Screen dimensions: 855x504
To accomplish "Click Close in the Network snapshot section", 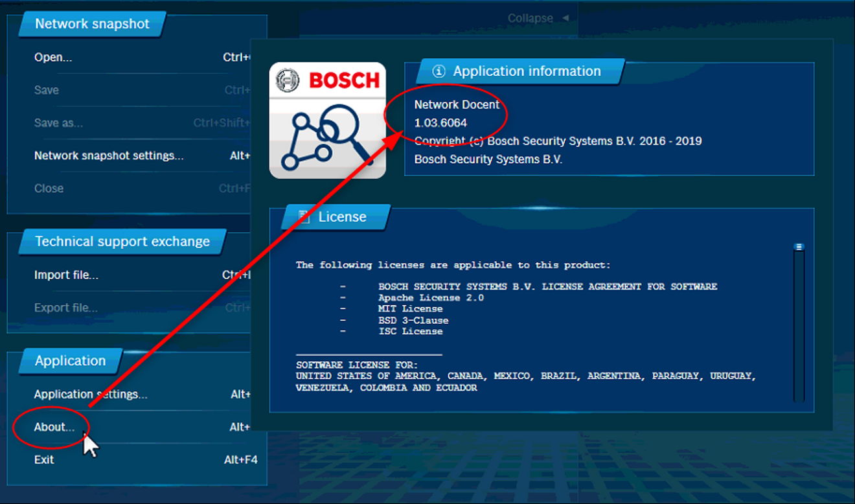I will click(x=49, y=189).
